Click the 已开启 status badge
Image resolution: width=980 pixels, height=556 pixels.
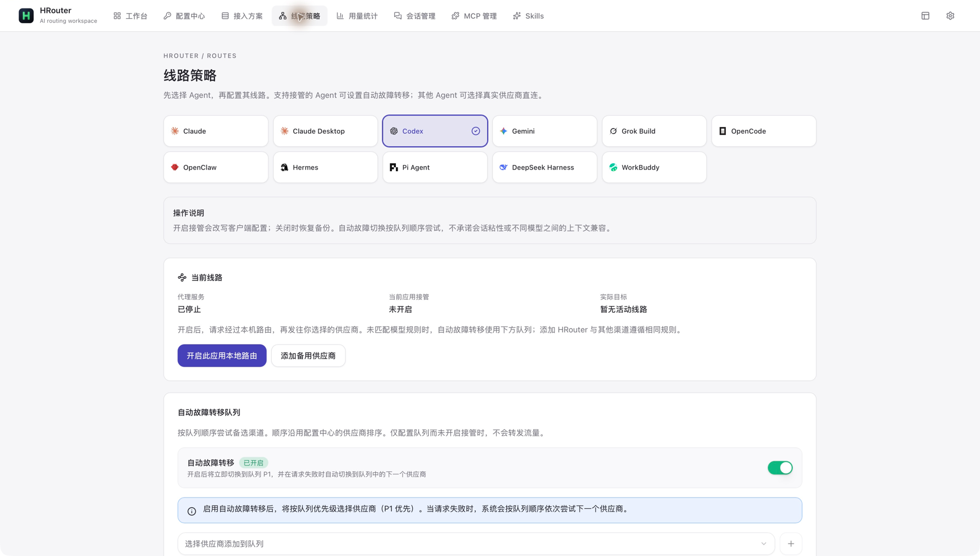click(254, 462)
